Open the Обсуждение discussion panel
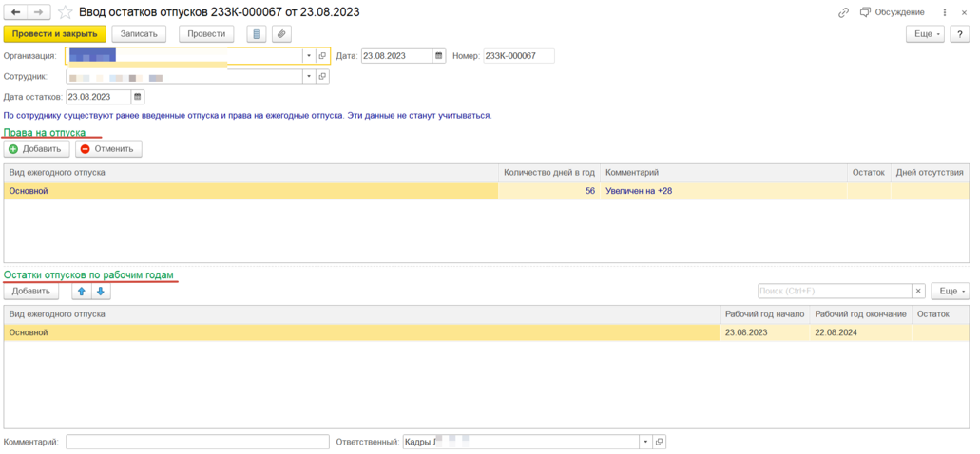 [892, 12]
